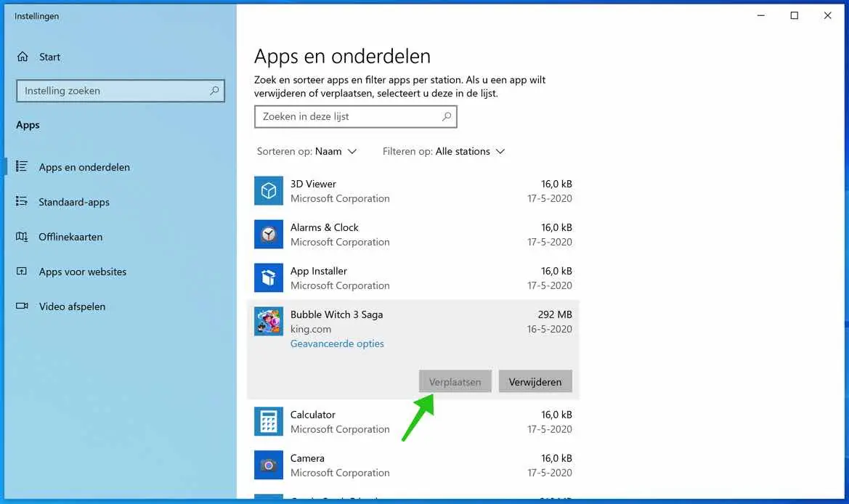Image resolution: width=849 pixels, height=504 pixels.
Task: Click the Camera app icon
Action: coord(269,465)
